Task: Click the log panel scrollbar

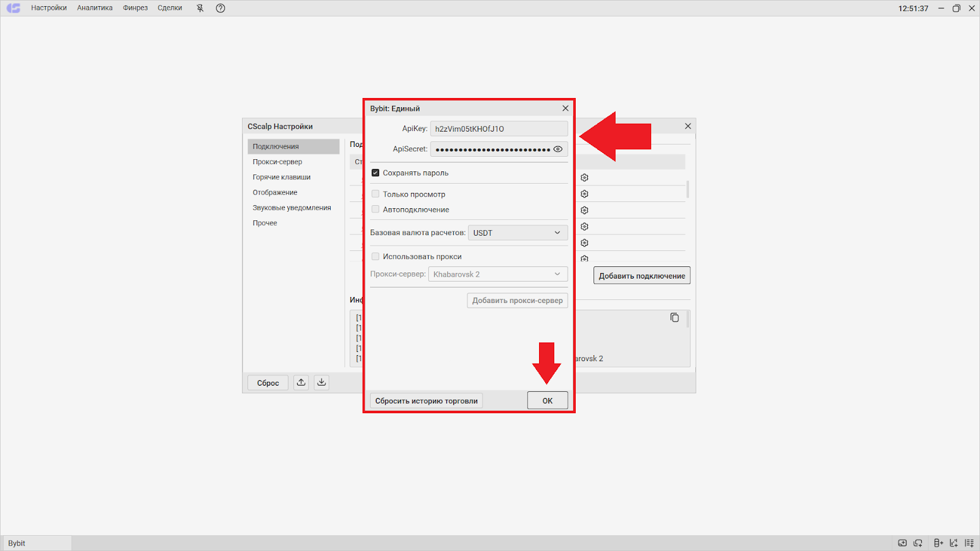Action: click(688, 319)
